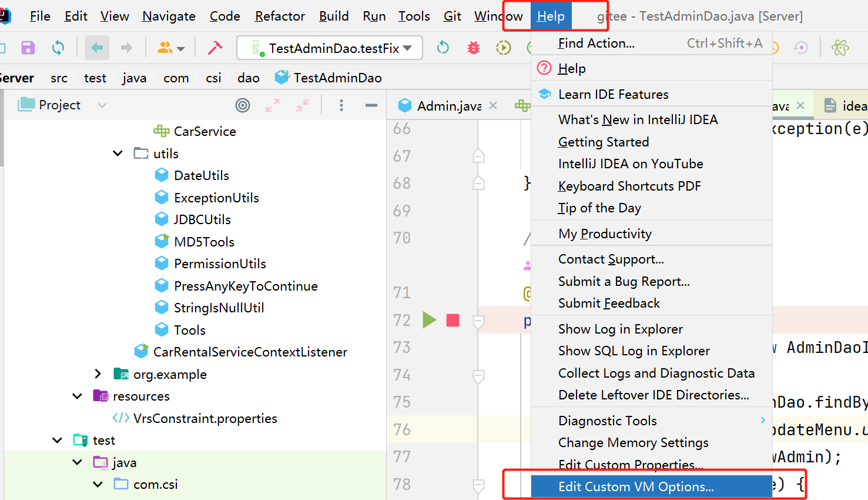Choose Submit a Bug Report
This screenshot has height=500, width=868.
[x=652, y=281]
